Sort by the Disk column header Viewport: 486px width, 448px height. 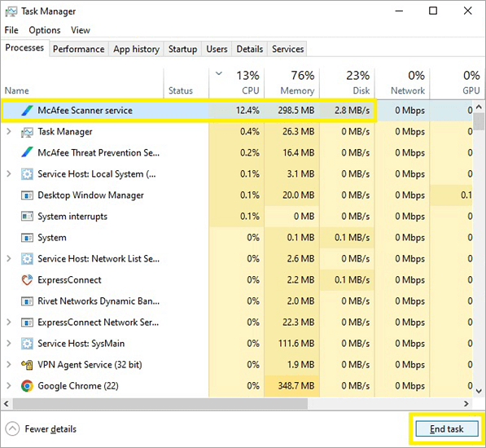coord(347,83)
